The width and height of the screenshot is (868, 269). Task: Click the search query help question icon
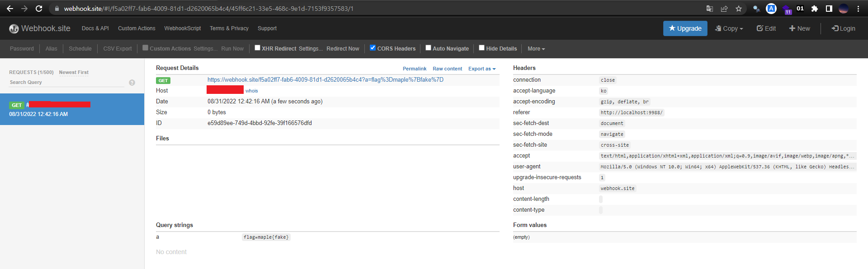point(132,83)
